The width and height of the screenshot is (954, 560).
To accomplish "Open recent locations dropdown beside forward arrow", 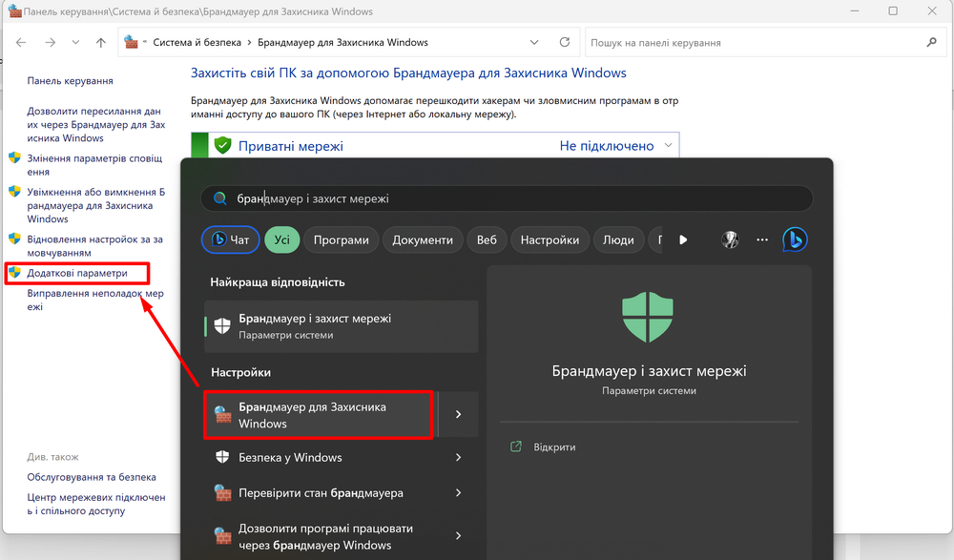I will [x=74, y=42].
